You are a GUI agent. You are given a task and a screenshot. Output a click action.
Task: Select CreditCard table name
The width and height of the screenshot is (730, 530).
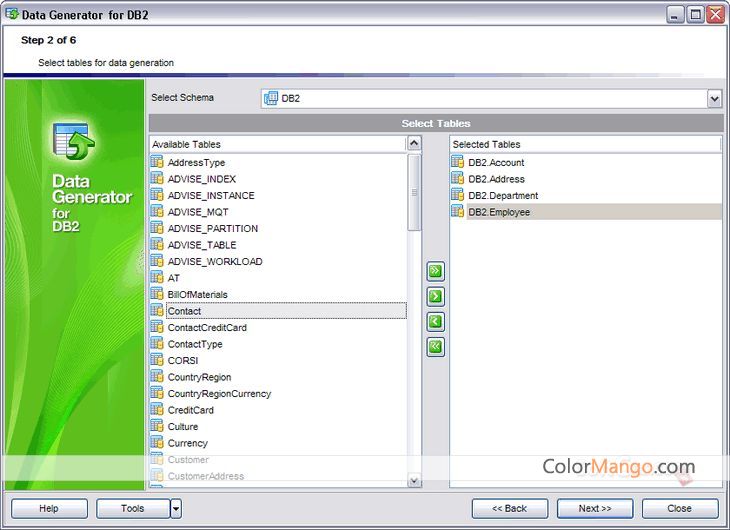[190, 410]
